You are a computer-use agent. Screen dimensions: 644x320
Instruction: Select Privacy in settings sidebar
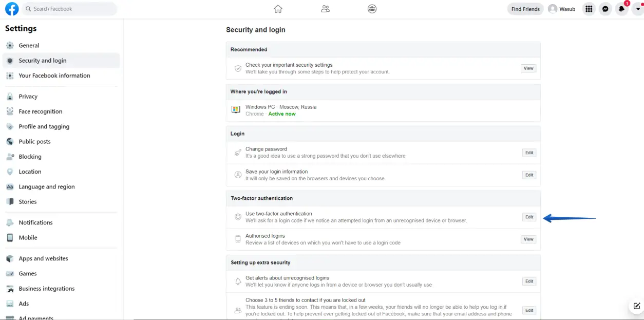pos(28,97)
